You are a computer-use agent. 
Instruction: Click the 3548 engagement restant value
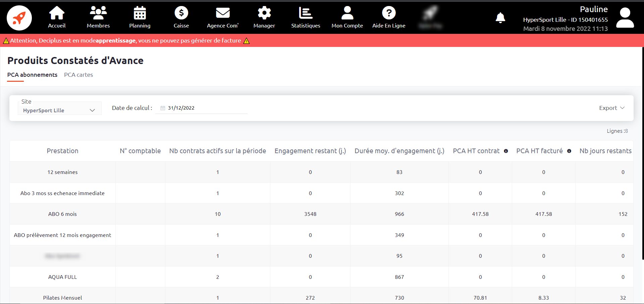310,214
